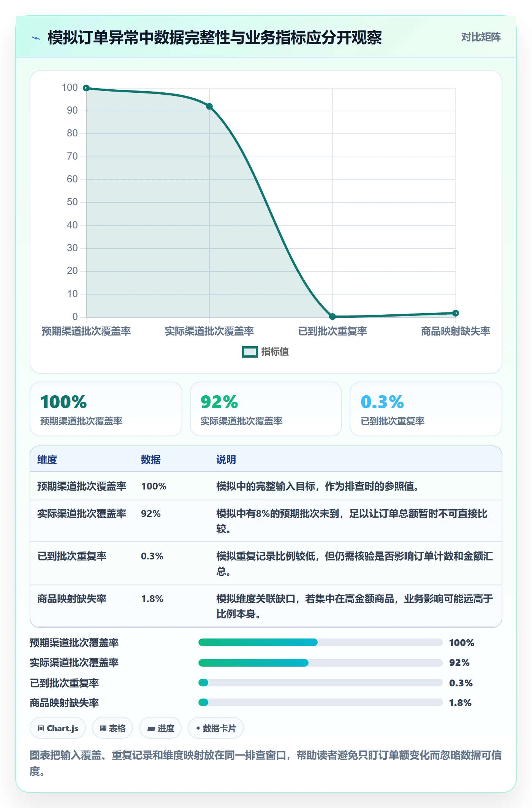Toggle the 指标值 legend swatch
This screenshot has width=532, height=808.
[250, 352]
